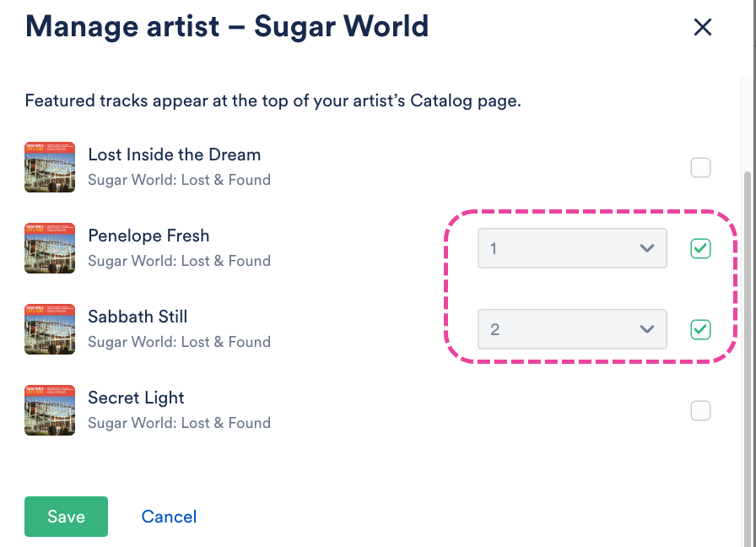
Task: Select the Lost Inside the Dream track title
Action: click(x=174, y=155)
